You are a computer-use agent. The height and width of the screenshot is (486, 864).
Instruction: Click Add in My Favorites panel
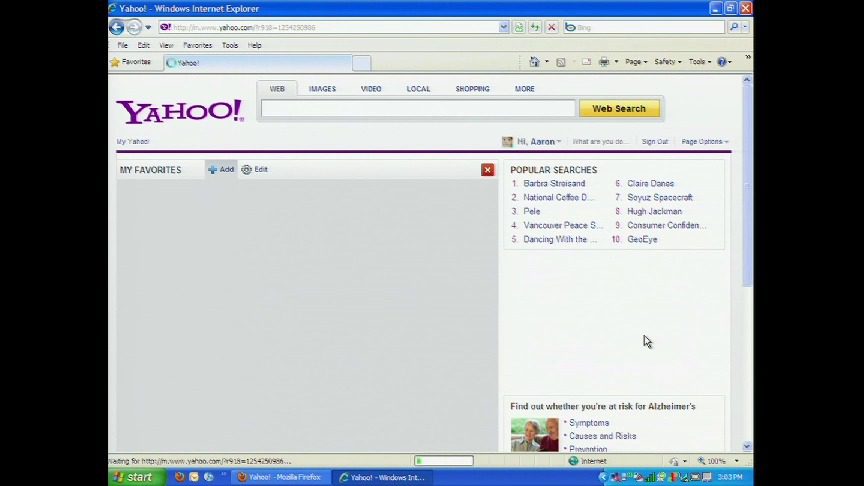coord(221,169)
